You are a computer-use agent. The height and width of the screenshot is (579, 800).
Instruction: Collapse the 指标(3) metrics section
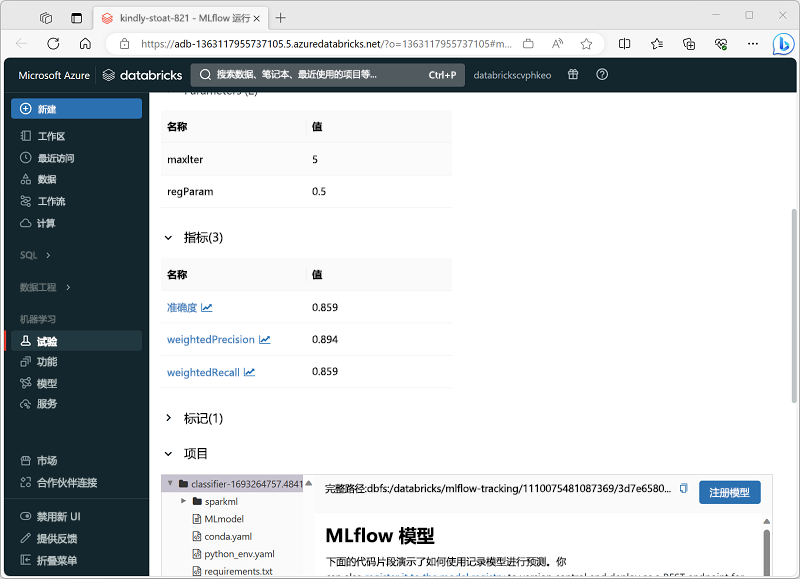(168, 238)
